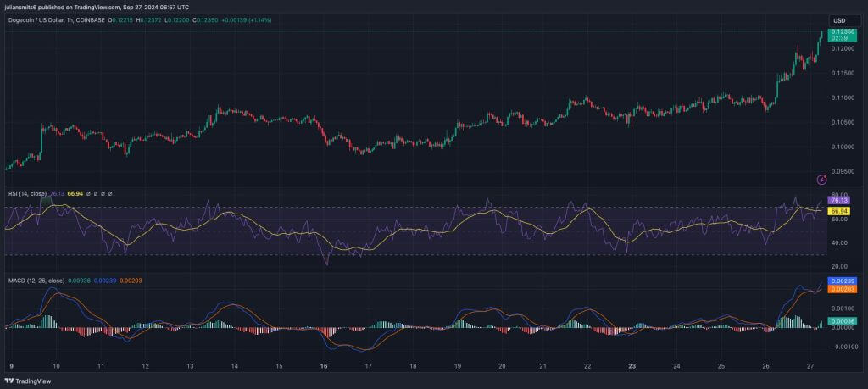Click the purple 76.13 RSI axis tag
This screenshot has width=868, height=389.
[x=838, y=200]
